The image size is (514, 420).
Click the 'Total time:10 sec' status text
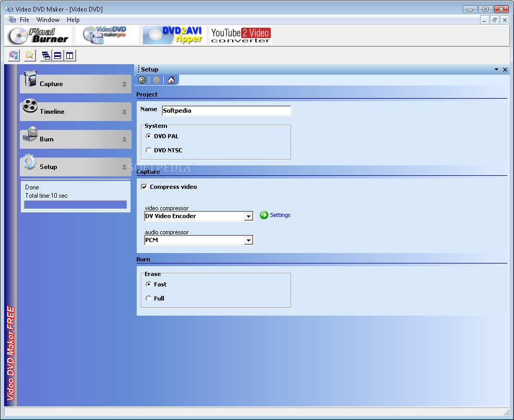click(x=46, y=196)
